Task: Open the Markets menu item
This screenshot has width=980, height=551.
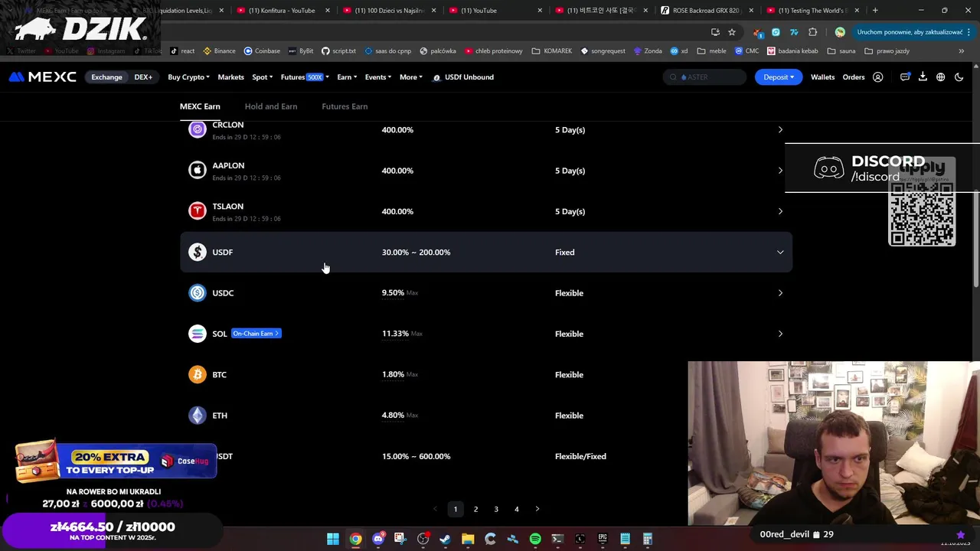Action: [x=230, y=77]
